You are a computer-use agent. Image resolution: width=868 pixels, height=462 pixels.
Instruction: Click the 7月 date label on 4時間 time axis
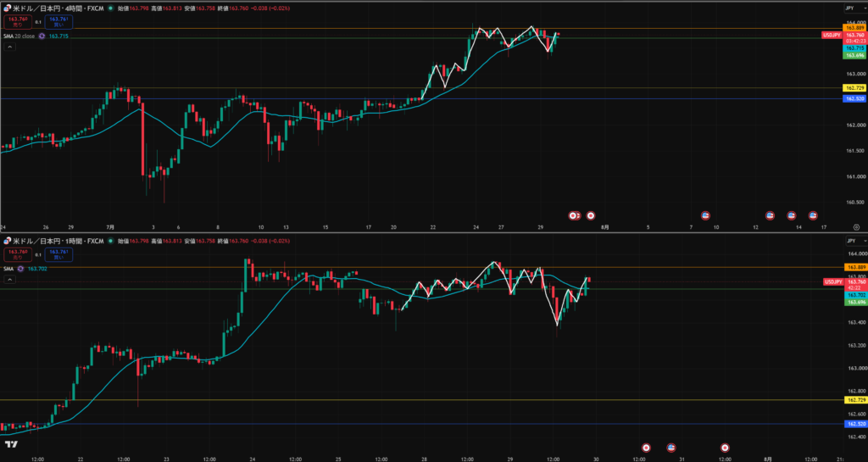[x=110, y=227]
